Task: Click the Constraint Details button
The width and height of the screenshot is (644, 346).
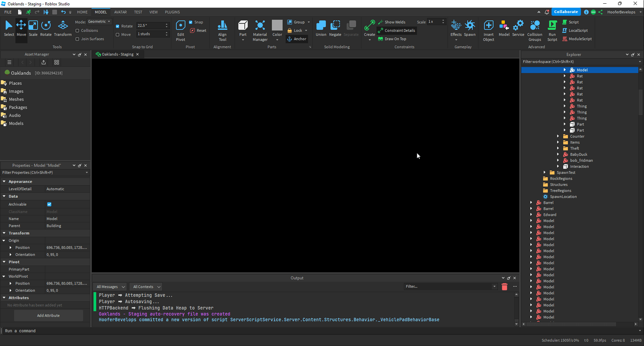Action: [x=396, y=31]
